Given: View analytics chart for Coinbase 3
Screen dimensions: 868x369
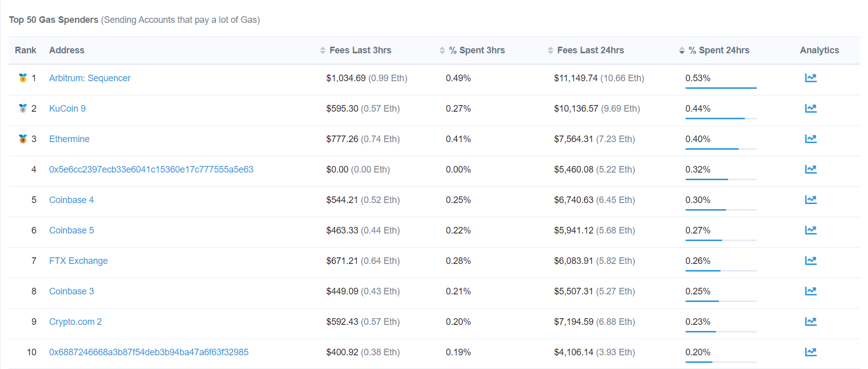Looking at the screenshot, I should [x=811, y=291].
